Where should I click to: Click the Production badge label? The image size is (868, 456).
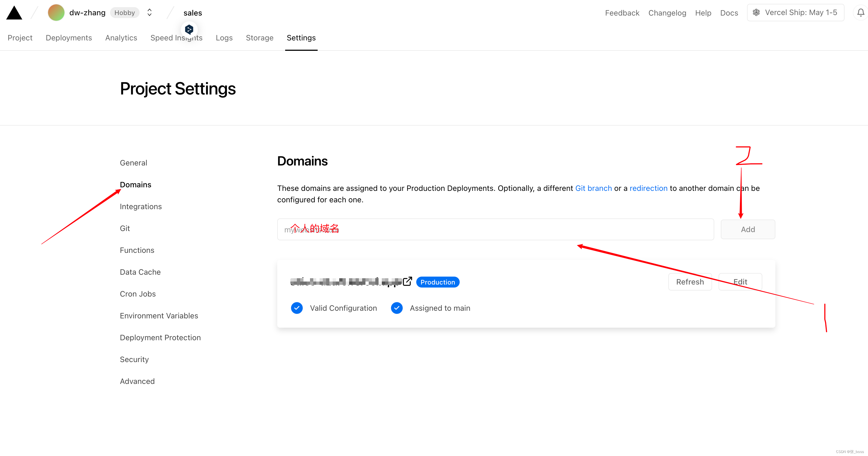(x=437, y=282)
